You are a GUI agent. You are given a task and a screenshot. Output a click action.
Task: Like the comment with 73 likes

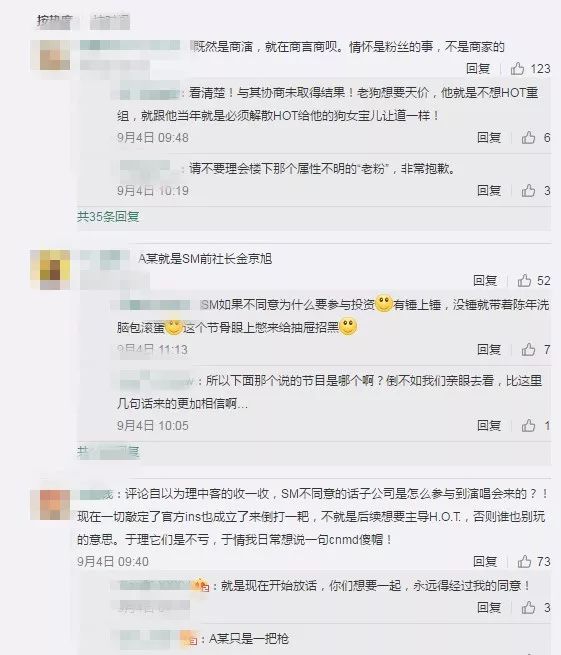click(524, 561)
